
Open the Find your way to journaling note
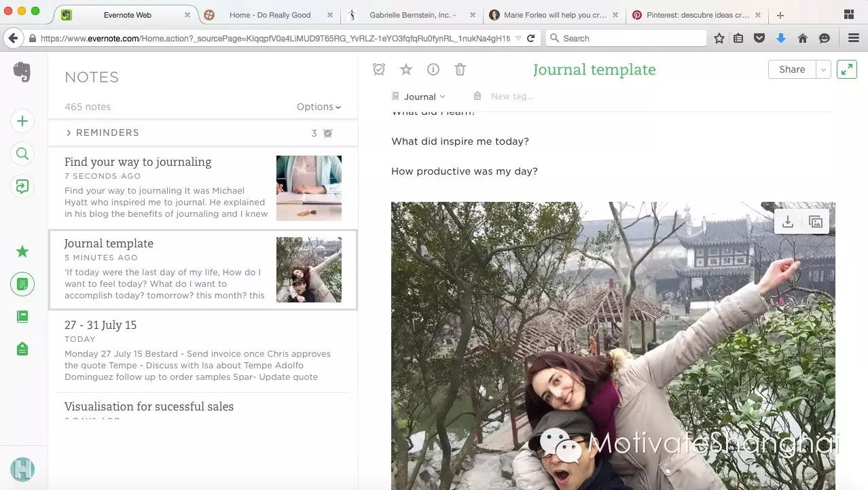[x=203, y=188]
